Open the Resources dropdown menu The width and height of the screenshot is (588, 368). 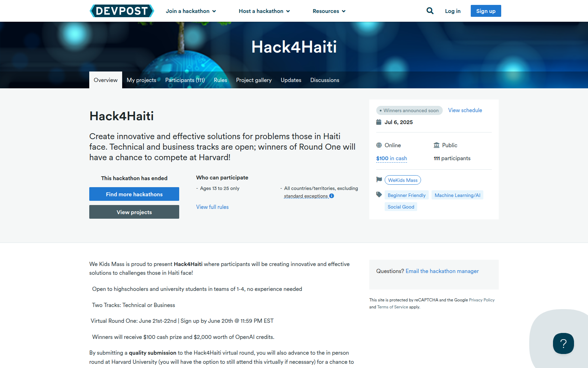[x=329, y=11]
